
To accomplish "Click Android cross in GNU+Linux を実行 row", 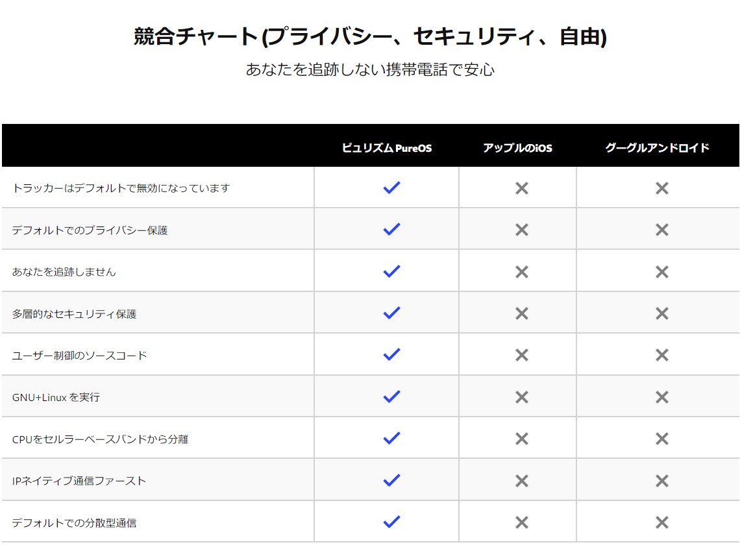I will pyautogui.click(x=661, y=396).
